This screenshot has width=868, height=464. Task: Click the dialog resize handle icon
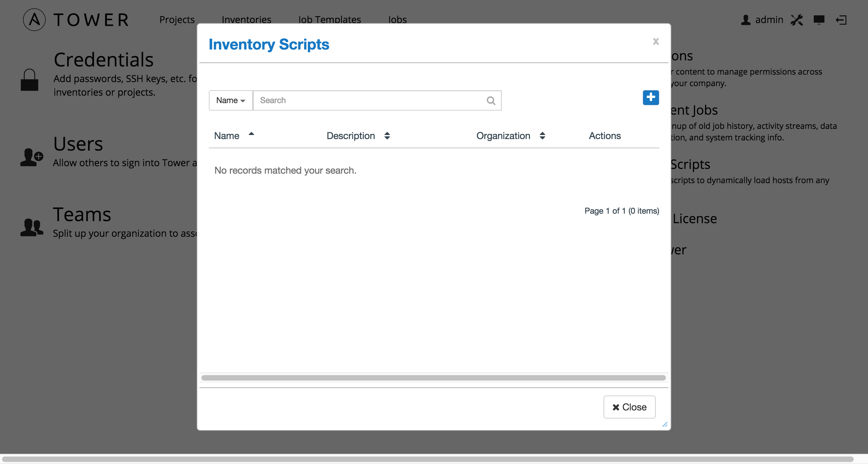pos(665,424)
